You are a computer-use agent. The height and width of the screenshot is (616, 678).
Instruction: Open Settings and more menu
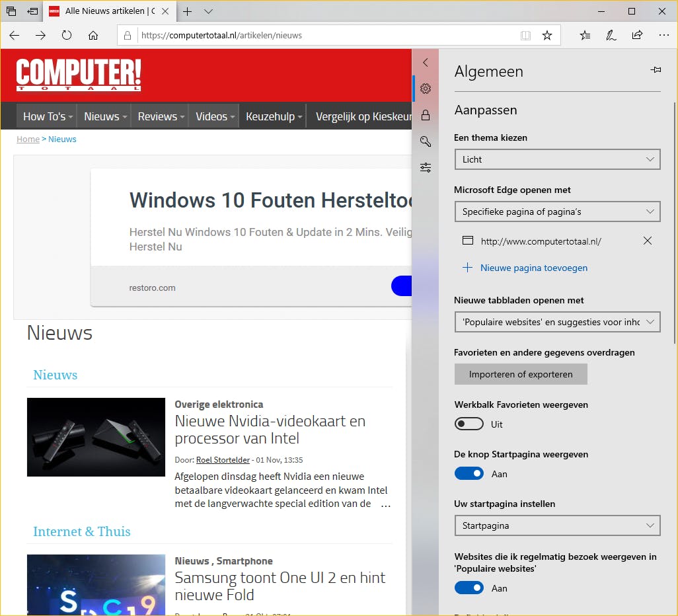pyautogui.click(x=663, y=36)
